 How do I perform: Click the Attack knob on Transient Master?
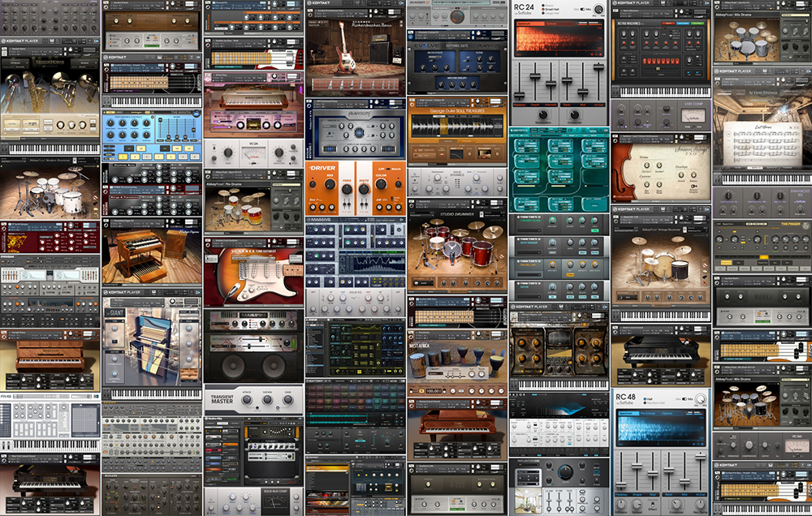[x=247, y=399]
